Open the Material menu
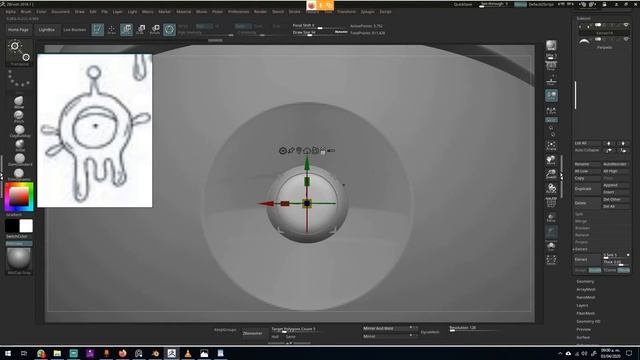The width and height of the screenshot is (640, 360). pyautogui.click(x=184, y=12)
